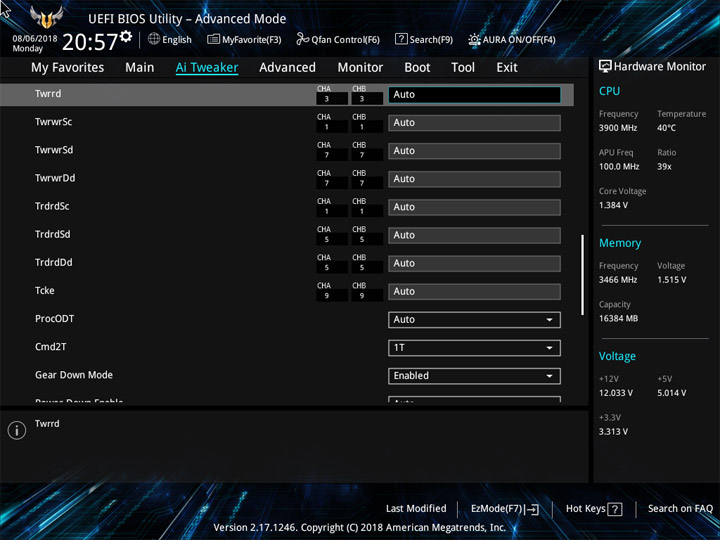Select the Twrrd setting row label
The image size is (720, 540).
pos(48,94)
